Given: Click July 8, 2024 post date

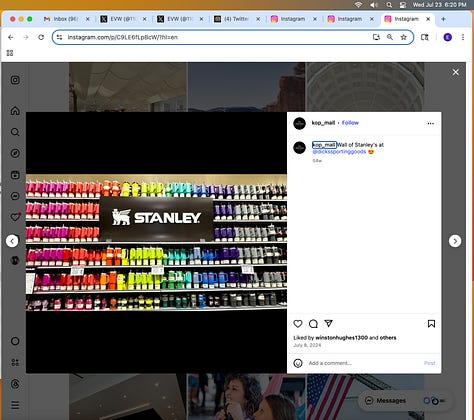Looking at the screenshot, I should (307, 345).
